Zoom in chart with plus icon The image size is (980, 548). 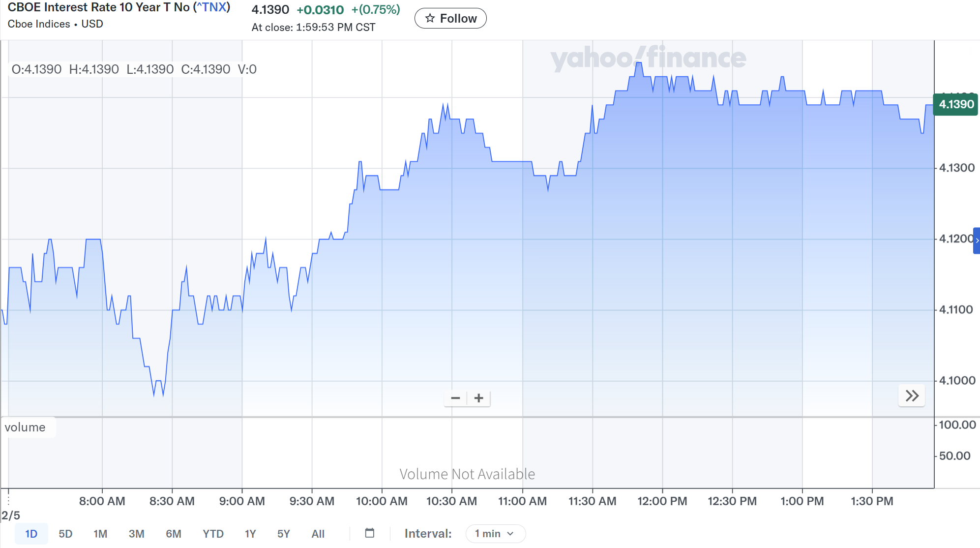479,398
